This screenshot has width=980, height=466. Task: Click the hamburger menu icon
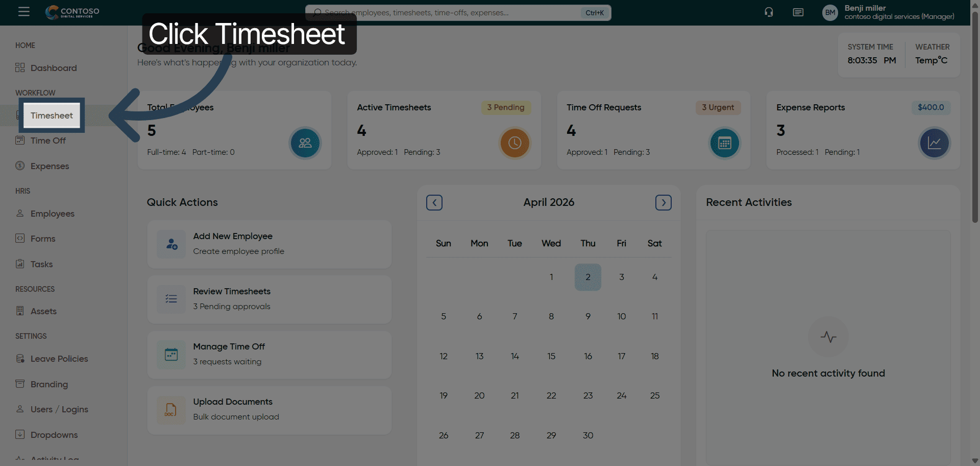tap(23, 12)
